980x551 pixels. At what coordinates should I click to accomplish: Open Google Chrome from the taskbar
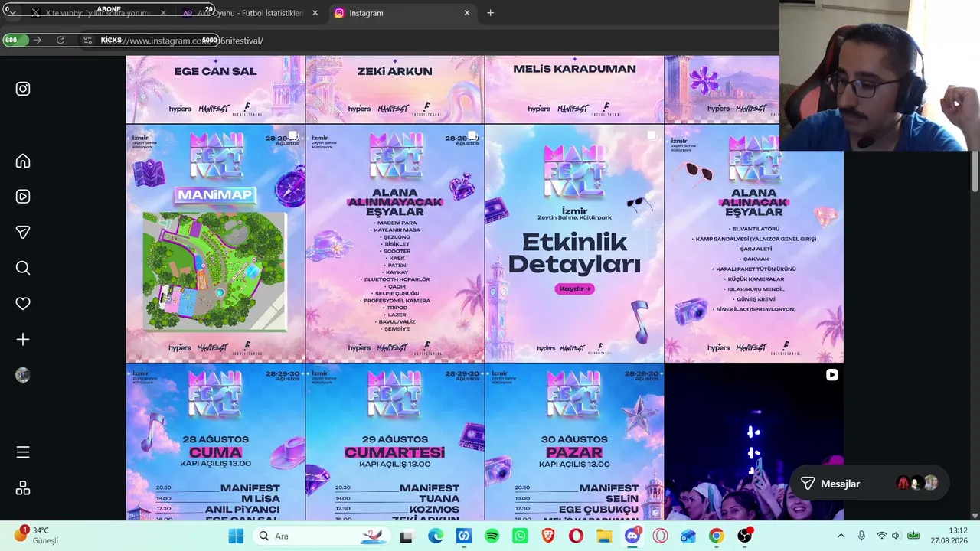[x=716, y=536]
